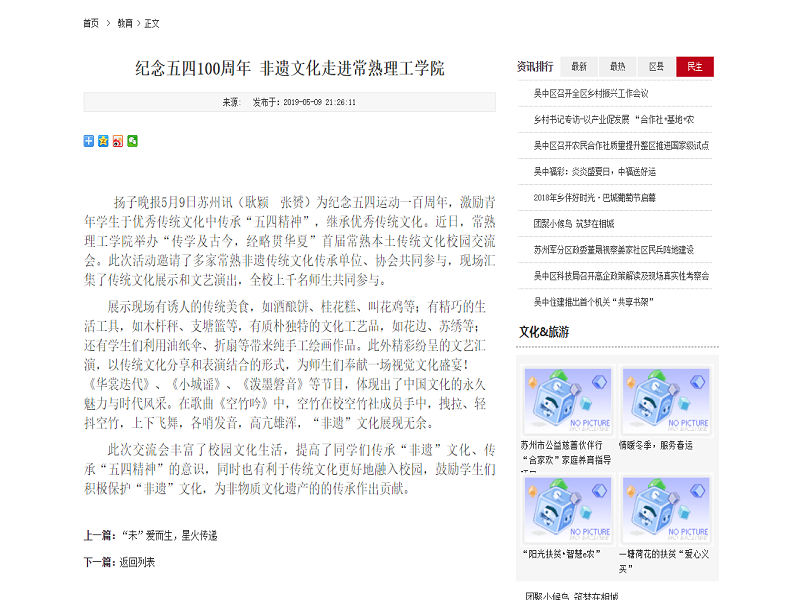The width and height of the screenshot is (800, 600).
Task: Click the blue plus share-more icon
Action: [x=89, y=141]
